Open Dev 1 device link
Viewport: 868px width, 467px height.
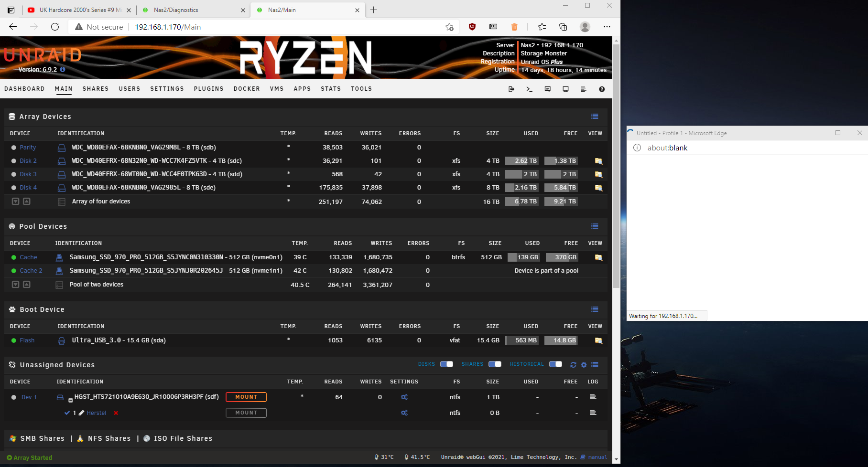click(29, 397)
